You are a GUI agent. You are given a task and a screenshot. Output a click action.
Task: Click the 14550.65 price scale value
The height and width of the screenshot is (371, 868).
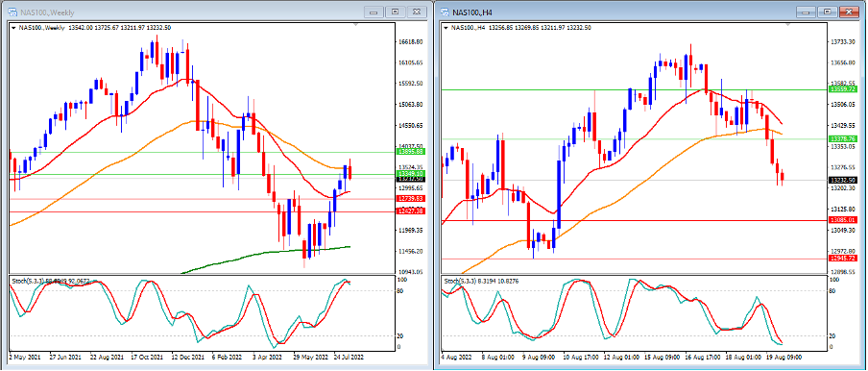click(412, 126)
